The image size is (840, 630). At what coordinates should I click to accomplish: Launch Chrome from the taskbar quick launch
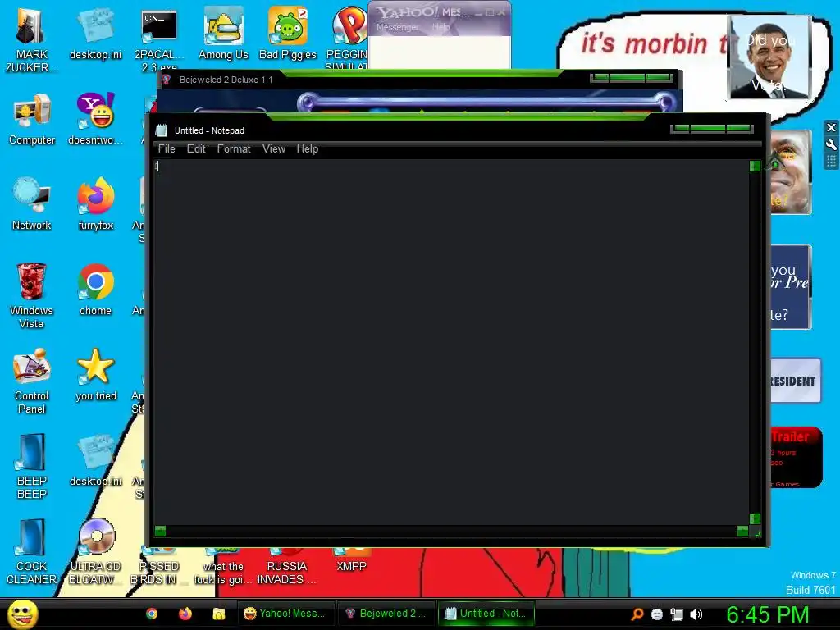152,614
